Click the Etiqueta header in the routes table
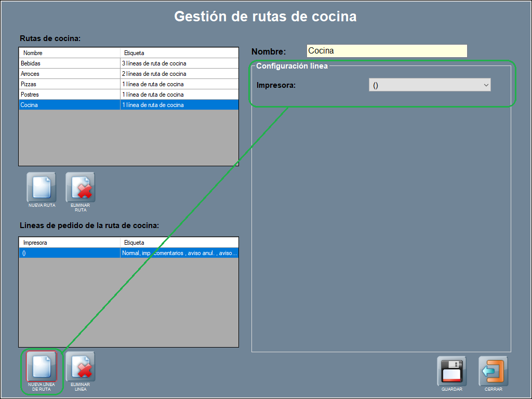The image size is (532, 399). point(179,53)
